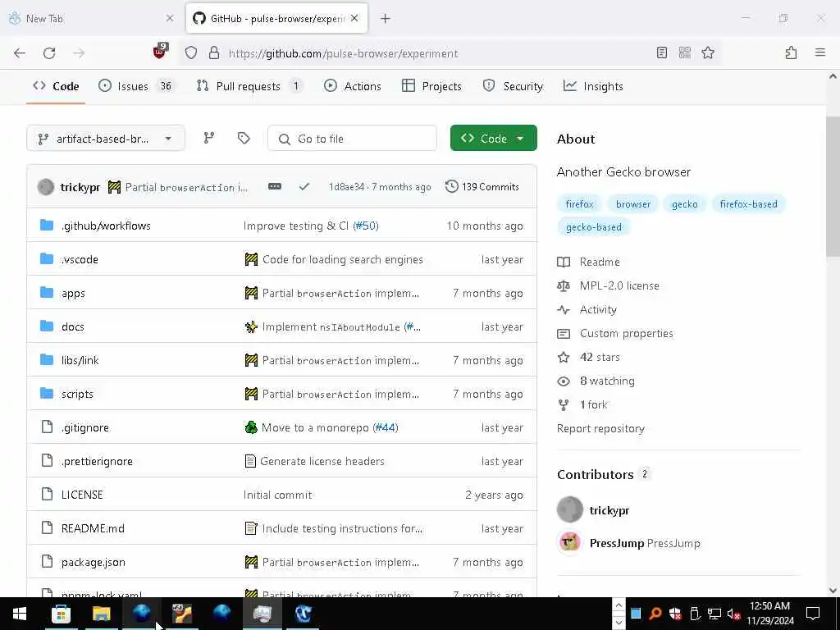Viewport: 840px width, 630px height.
Task: Expand commit message with ellipsis button
Action: tap(275, 186)
